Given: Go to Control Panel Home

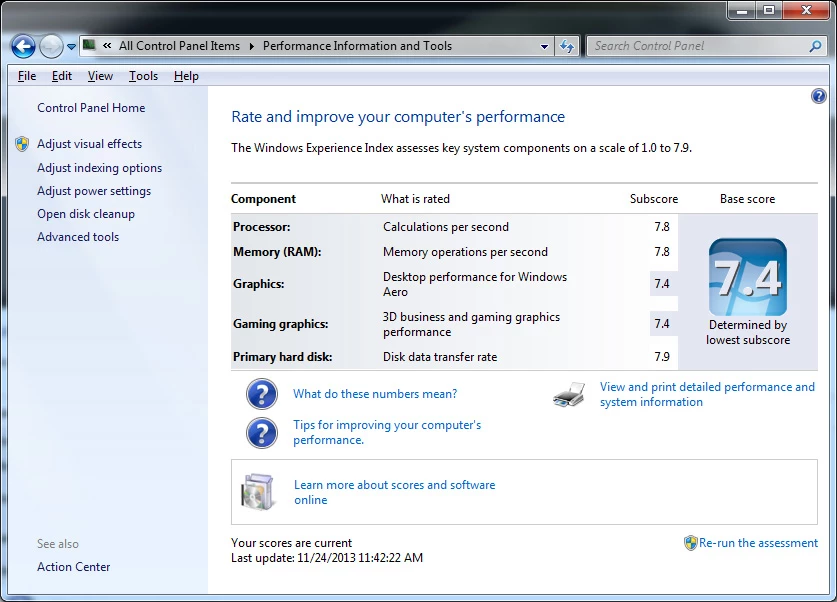Looking at the screenshot, I should 91,108.
